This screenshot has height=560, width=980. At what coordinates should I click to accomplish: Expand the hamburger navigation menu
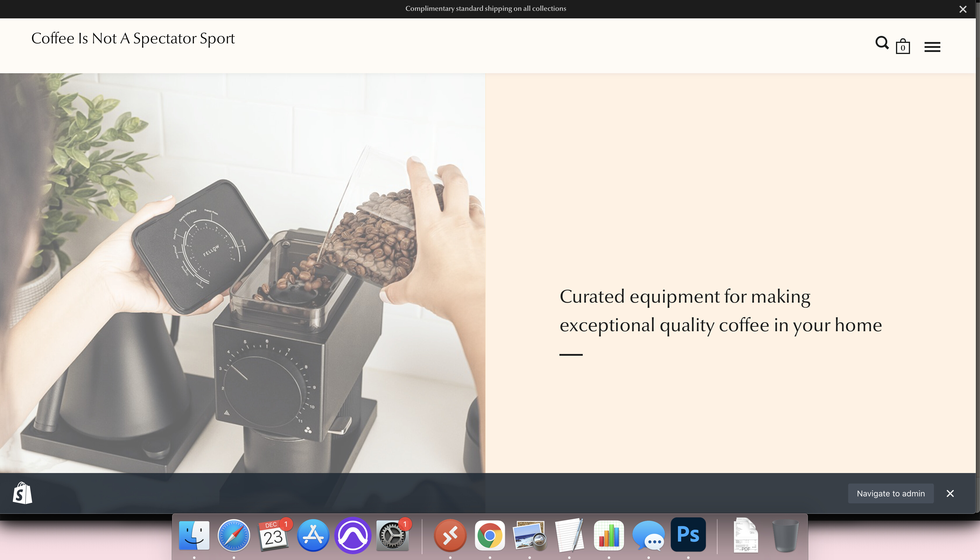point(932,47)
